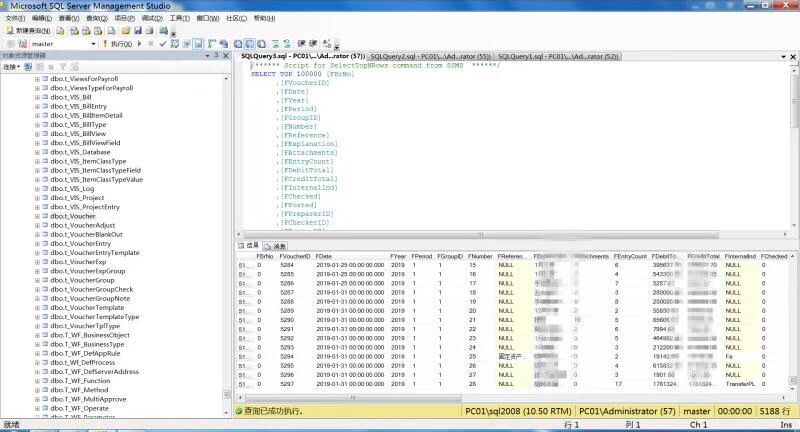Click table icon beside dbo.t_VIS_Log

pos(46,187)
